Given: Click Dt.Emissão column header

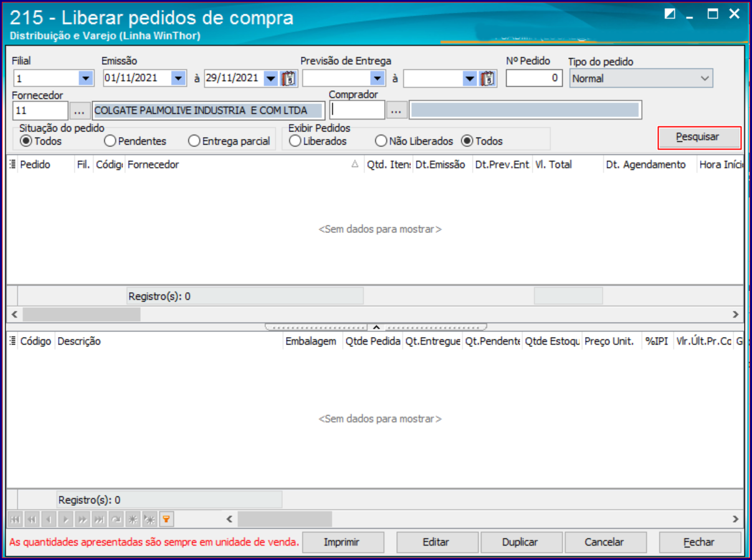Looking at the screenshot, I should [x=442, y=164].
